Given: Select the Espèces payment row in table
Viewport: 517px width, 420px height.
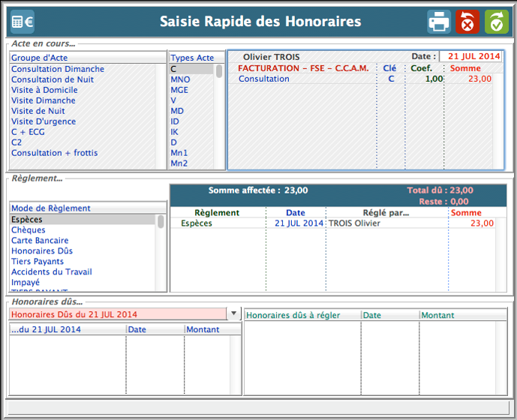Looking at the screenshot, I should tap(197, 223).
